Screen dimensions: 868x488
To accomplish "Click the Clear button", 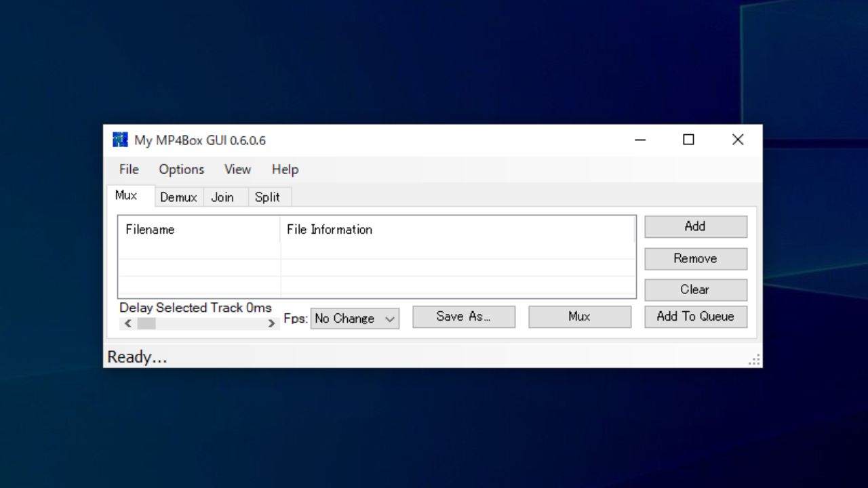I will 696,289.
